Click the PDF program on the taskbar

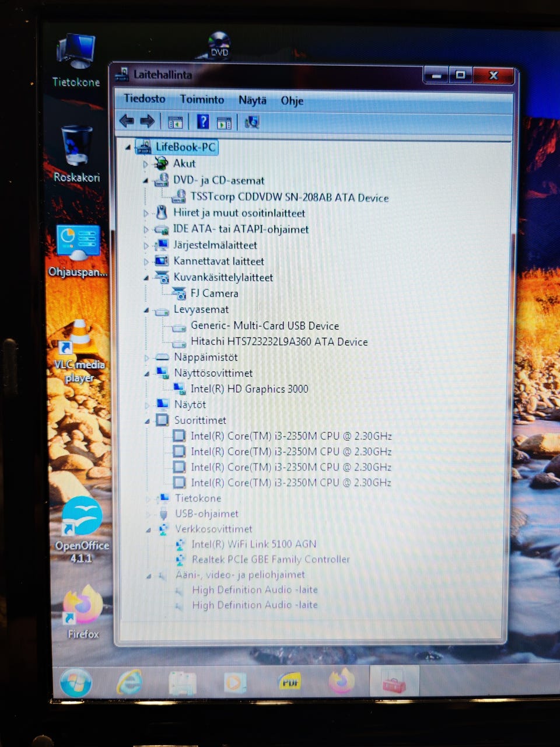tap(290, 682)
